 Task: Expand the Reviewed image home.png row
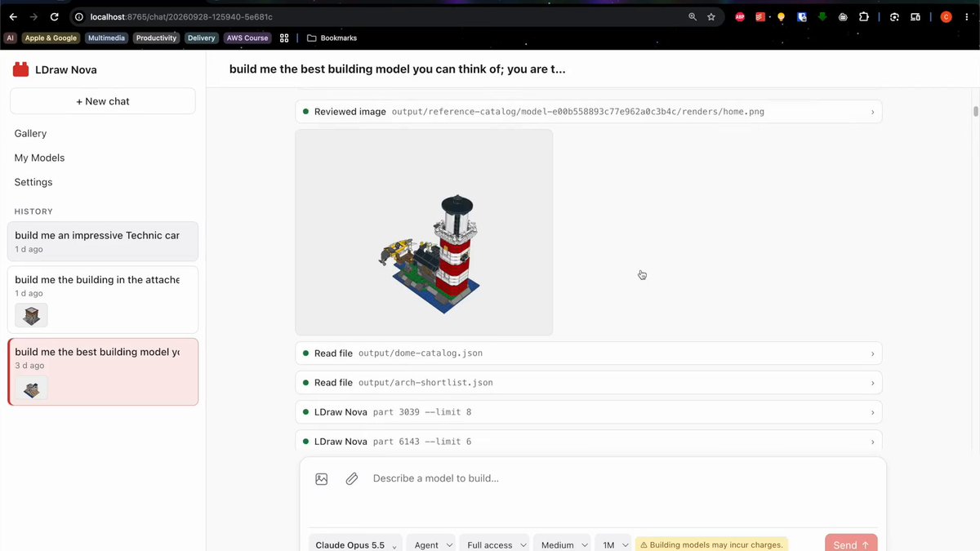point(588,112)
